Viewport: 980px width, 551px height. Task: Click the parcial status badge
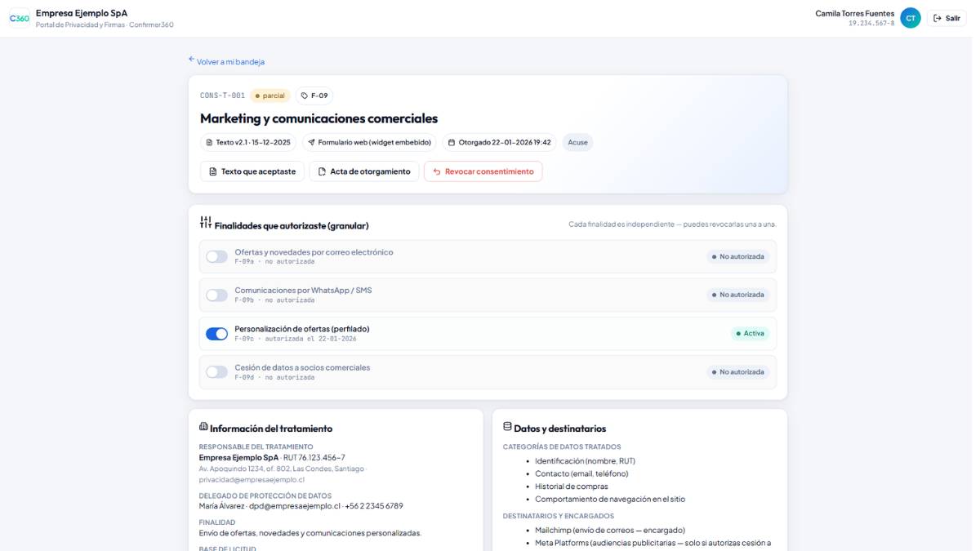coord(270,96)
